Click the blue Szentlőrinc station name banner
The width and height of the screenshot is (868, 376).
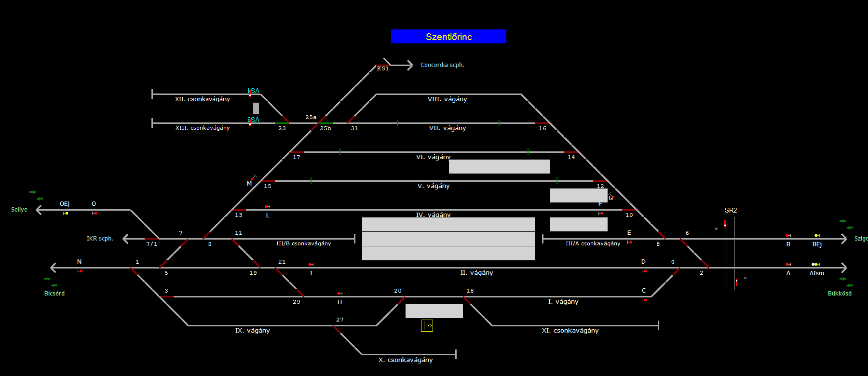point(448,37)
